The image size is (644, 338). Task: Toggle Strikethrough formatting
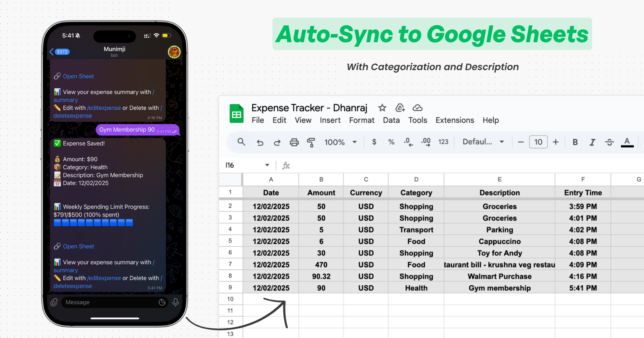tap(610, 142)
